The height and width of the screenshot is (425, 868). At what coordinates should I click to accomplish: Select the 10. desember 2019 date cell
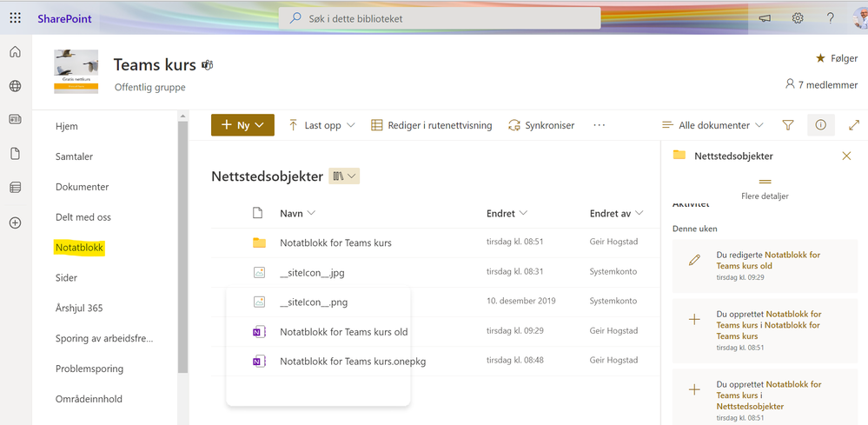coord(521,301)
